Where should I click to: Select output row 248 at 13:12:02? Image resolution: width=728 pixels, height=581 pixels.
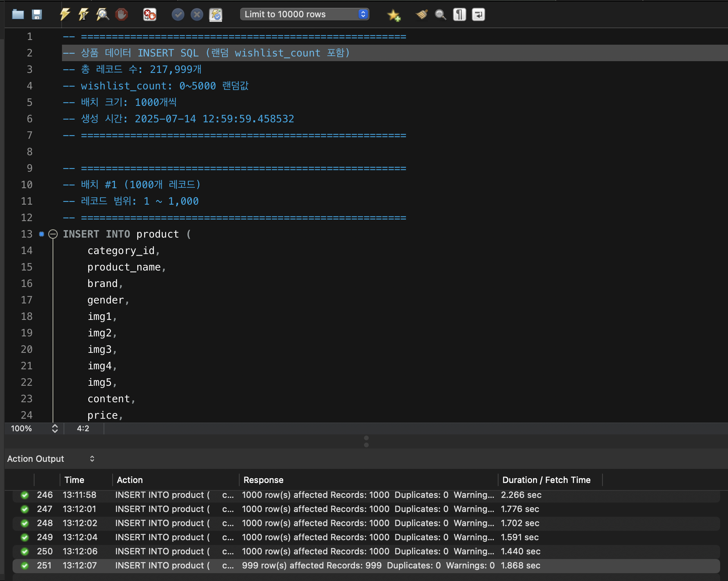pyautogui.click(x=366, y=523)
